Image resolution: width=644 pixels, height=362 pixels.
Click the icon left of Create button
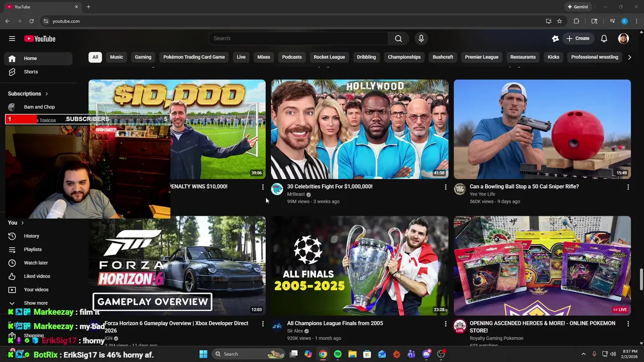click(x=555, y=39)
